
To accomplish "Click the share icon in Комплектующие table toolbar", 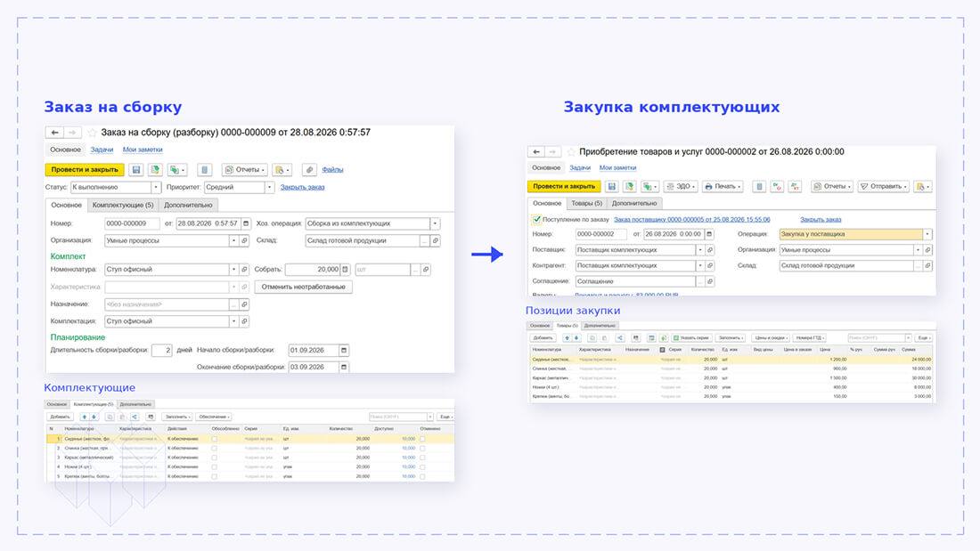I will pos(135,417).
